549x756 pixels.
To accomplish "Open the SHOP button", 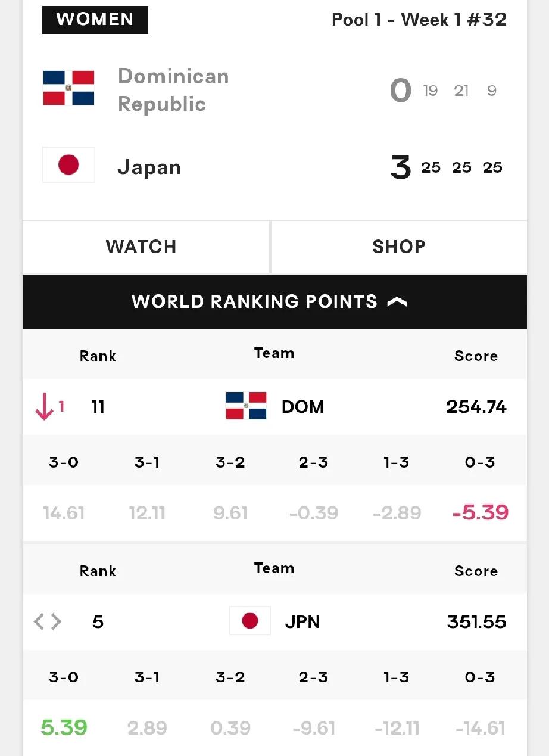I will (400, 247).
